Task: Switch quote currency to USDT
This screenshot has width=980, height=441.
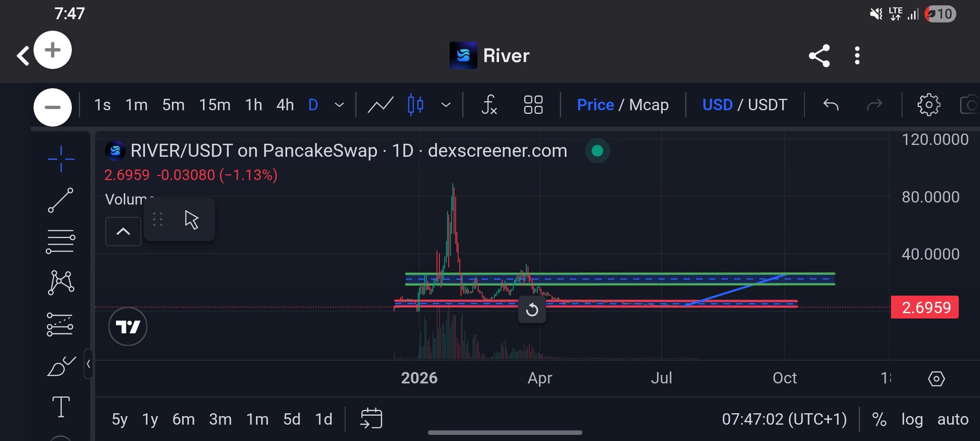Action: [768, 105]
